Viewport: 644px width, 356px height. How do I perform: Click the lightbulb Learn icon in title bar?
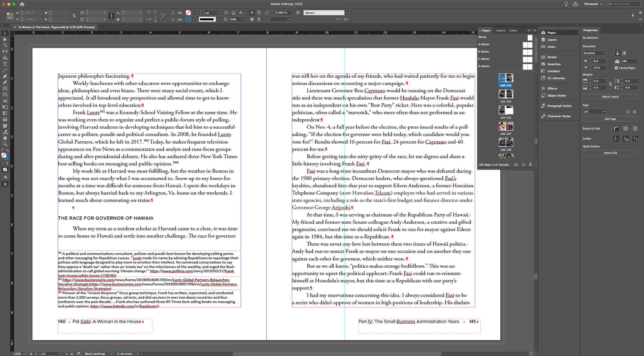(x=566, y=4)
